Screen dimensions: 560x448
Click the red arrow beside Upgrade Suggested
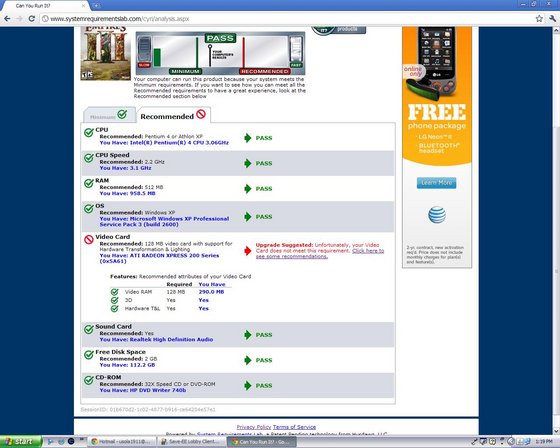pos(248,251)
